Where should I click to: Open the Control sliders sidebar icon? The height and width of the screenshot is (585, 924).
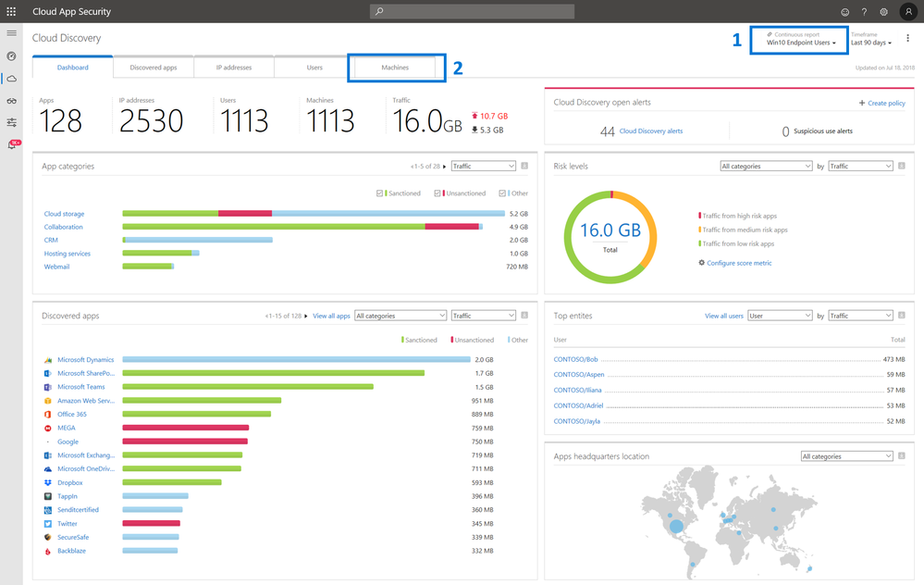point(11,123)
